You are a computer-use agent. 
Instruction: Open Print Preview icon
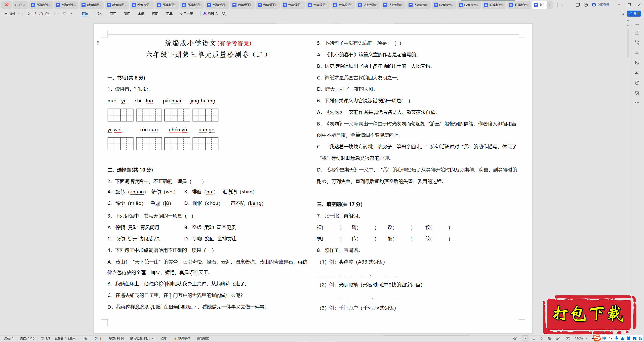pos(47,14)
